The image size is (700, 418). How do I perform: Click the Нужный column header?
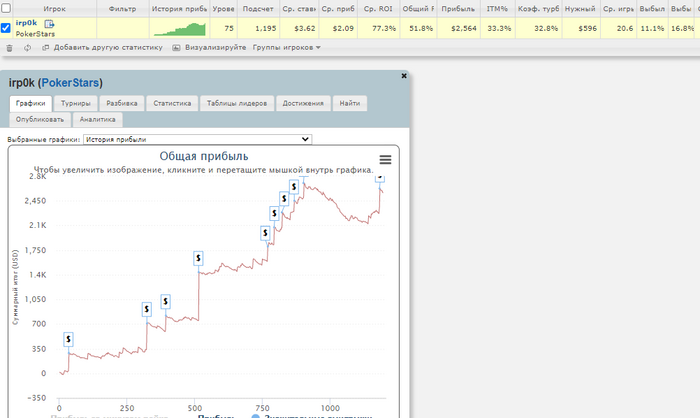[580, 8]
